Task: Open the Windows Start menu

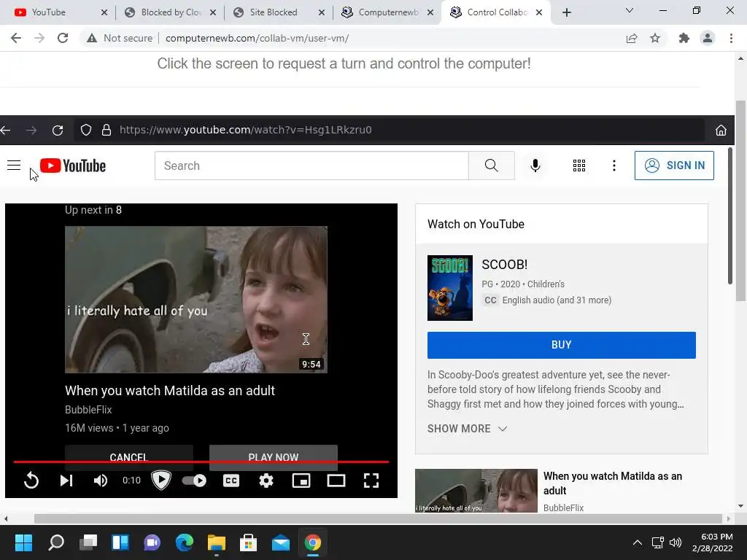Action: coord(23,542)
